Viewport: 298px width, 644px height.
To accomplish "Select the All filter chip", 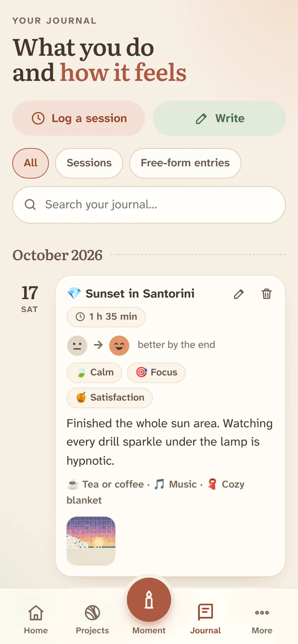I will (31, 163).
